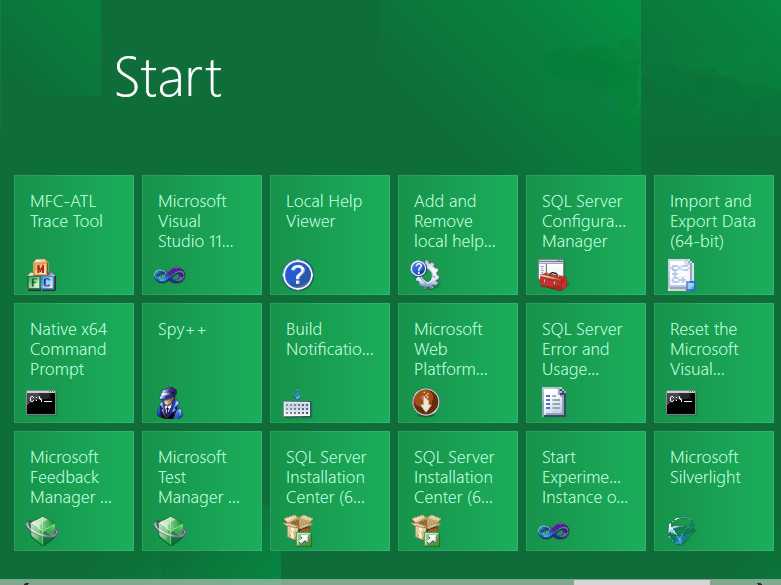Open the MFC-ATL Trace Tool tile

tap(73, 235)
